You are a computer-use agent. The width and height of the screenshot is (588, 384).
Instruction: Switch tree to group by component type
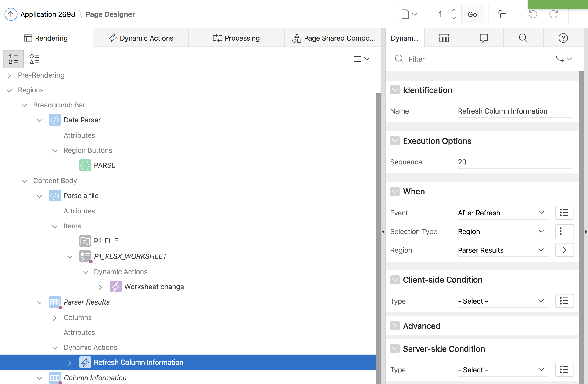(x=34, y=59)
